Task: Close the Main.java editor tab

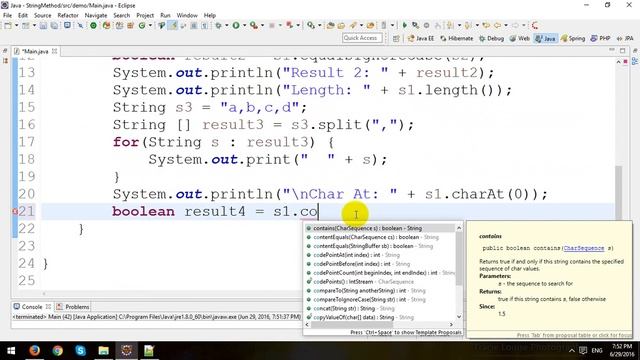Action: tap(54, 51)
